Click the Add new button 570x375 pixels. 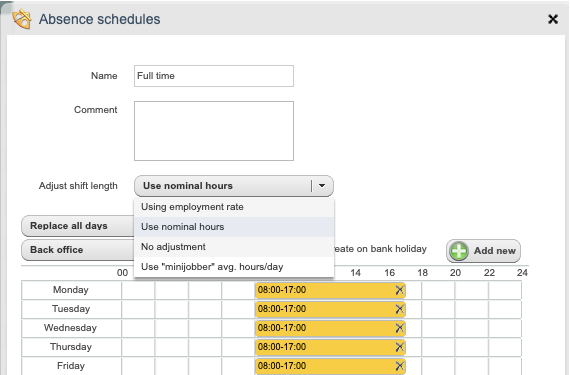pyautogui.click(x=483, y=251)
